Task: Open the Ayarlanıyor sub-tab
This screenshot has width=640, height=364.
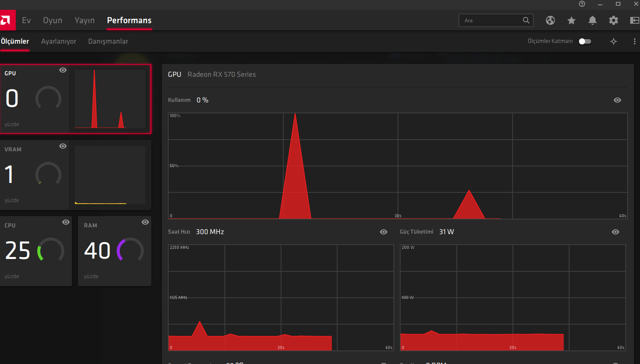Action: click(x=59, y=41)
